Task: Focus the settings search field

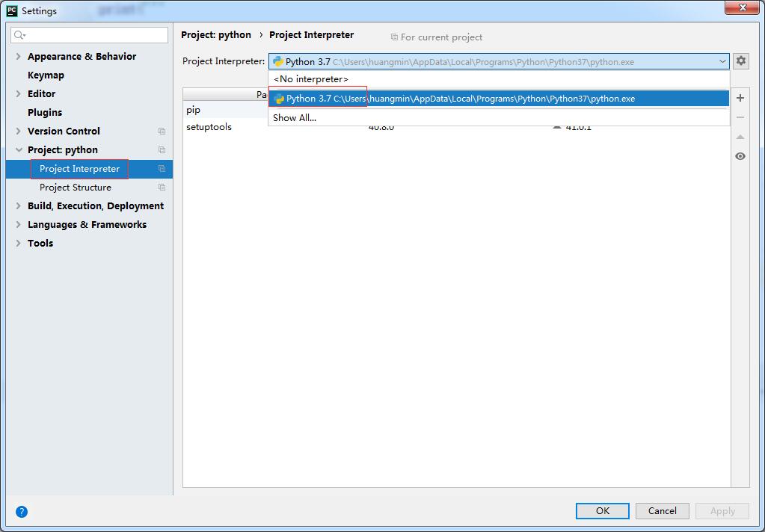Action: (x=89, y=35)
